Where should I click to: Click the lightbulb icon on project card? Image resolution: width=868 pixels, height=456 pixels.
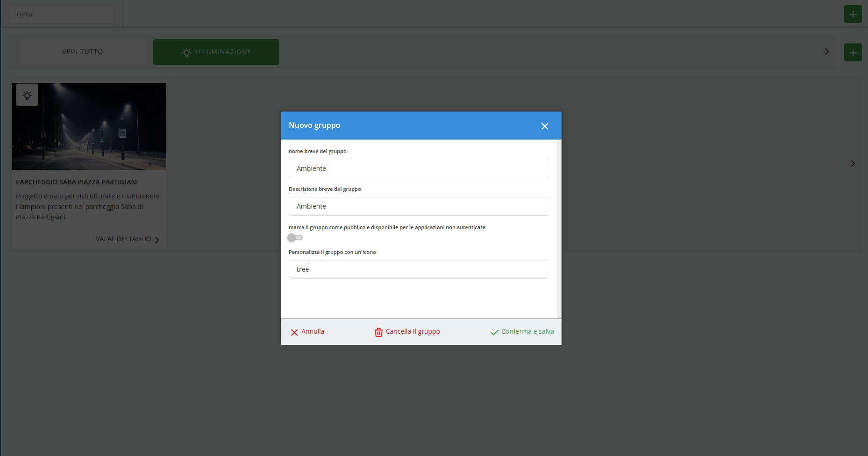pos(27,95)
